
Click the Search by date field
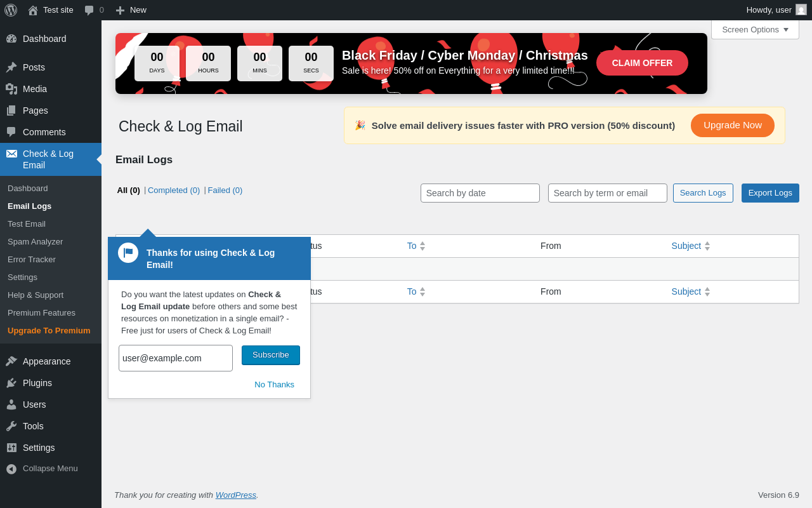tap(480, 193)
